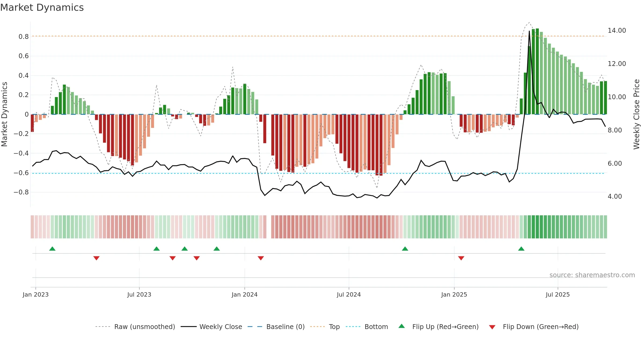Click the Jan 2024 x-axis label
Image resolution: width=644 pixels, height=362 pixels.
244,294
